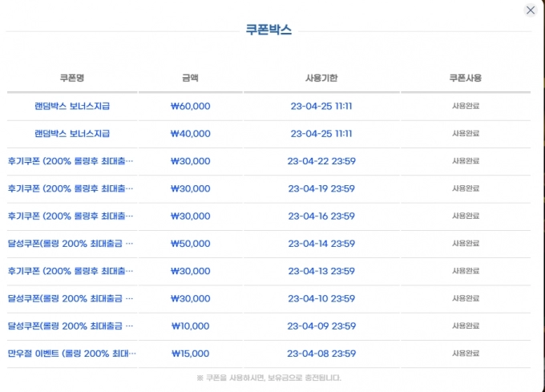Click 사용완료 for coupon expiring 23-04-13
The width and height of the screenshot is (545, 392).
466,271
